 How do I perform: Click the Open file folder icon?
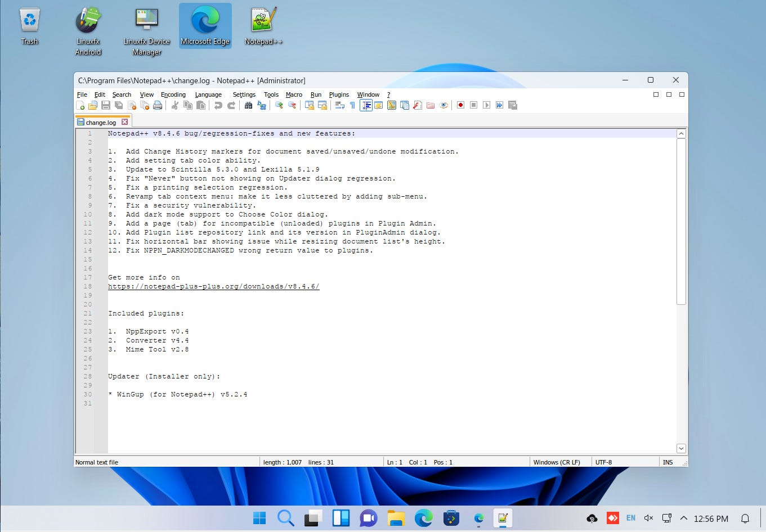pyautogui.click(x=93, y=105)
